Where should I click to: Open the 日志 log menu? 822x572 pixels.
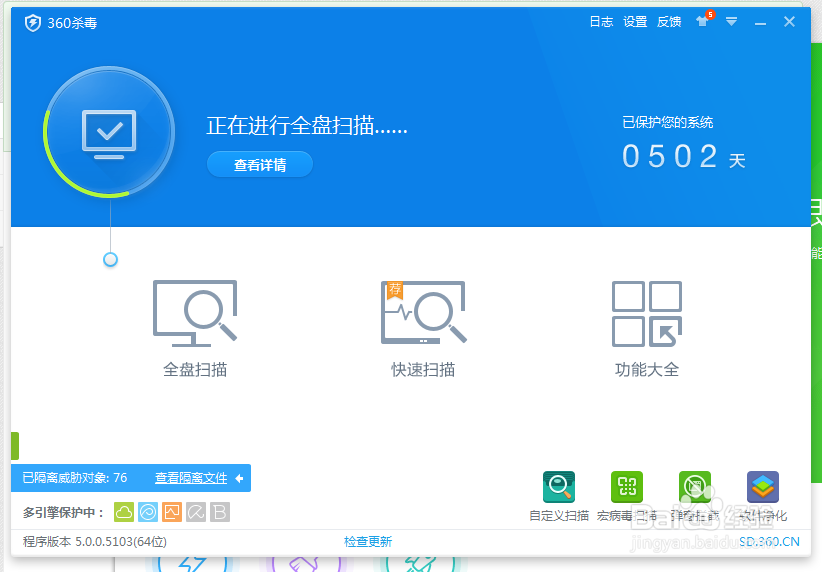point(601,22)
